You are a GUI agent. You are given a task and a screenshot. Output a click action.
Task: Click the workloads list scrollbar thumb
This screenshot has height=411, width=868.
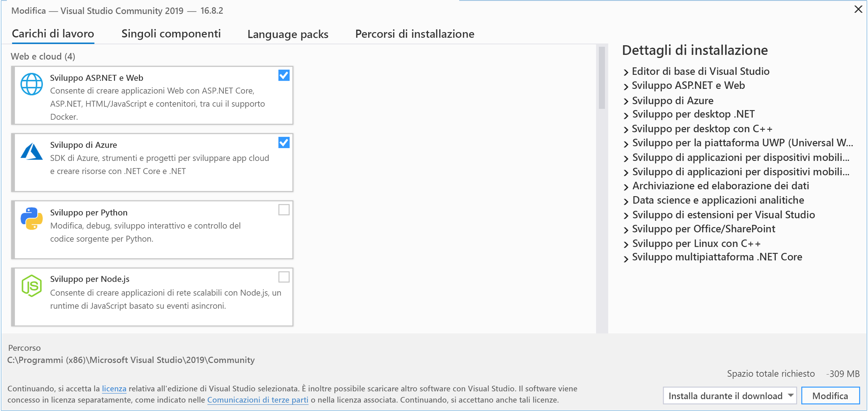click(x=602, y=78)
